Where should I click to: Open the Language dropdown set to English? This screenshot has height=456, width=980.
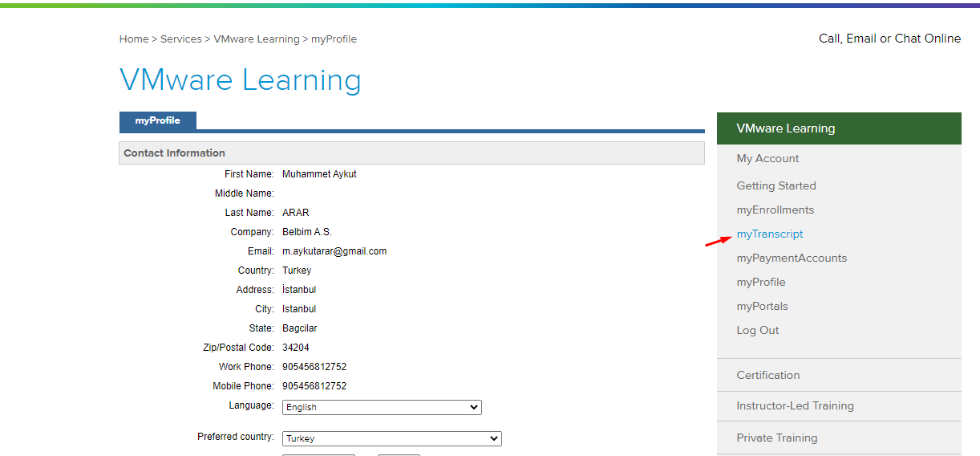[x=382, y=407]
